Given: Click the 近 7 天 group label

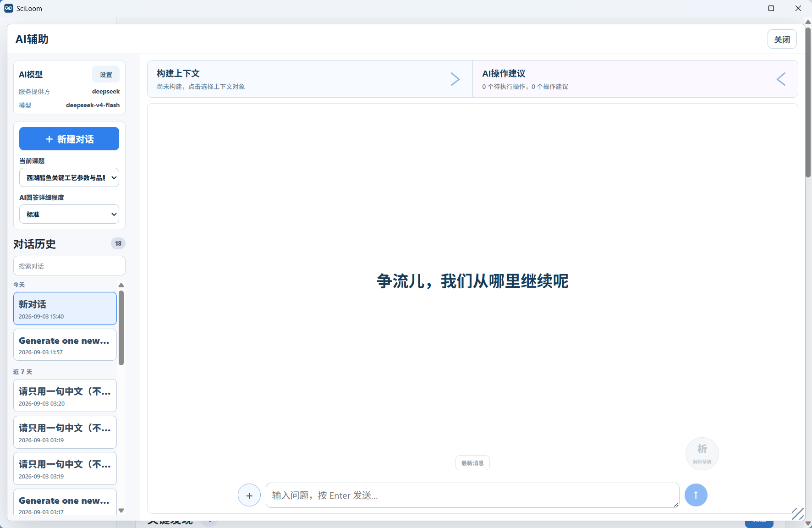Looking at the screenshot, I should coord(22,372).
